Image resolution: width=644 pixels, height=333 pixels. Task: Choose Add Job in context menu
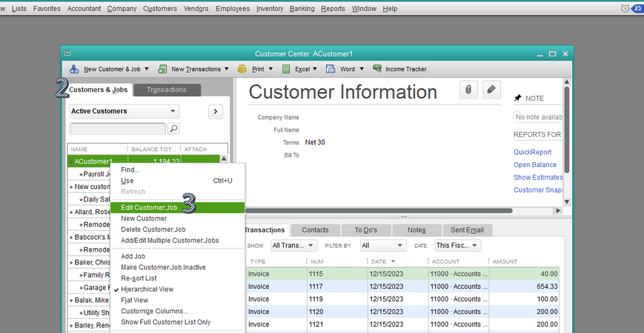click(x=133, y=257)
